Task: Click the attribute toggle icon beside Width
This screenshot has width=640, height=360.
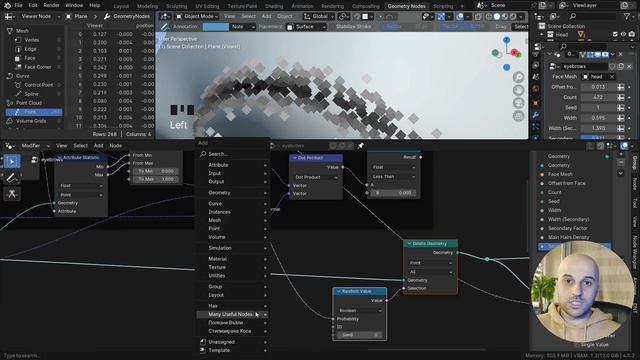Action: pyautogui.click(x=620, y=118)
